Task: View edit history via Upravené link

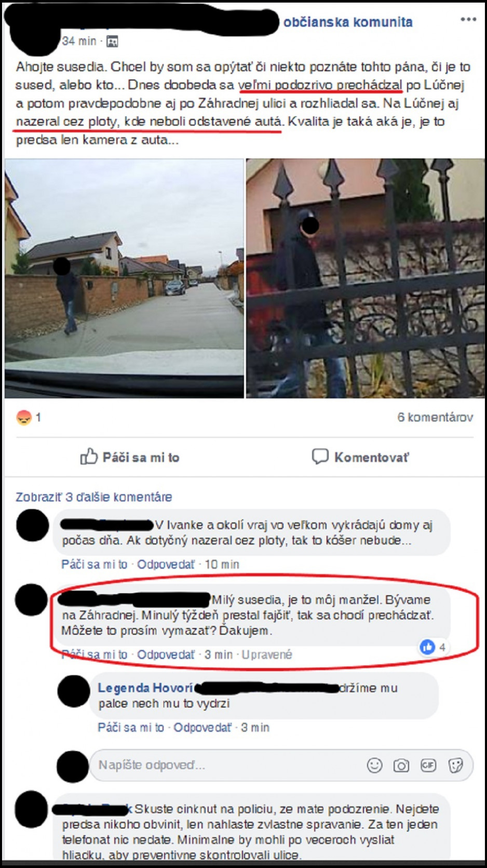Action: [x=267, y=655]
